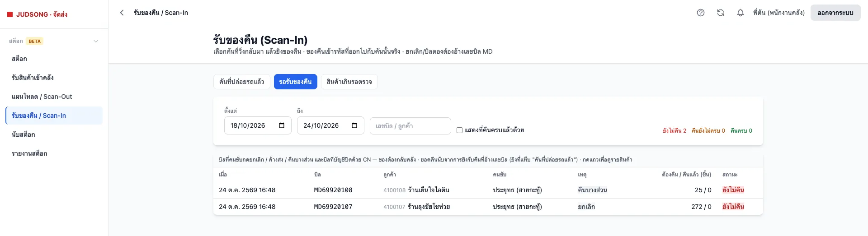Image resolution: width=868 pixels, height=236 pixels.
Task: Toggle แสดงที่คืนครบแล้วด้วย checkbox
Action: 459,130
